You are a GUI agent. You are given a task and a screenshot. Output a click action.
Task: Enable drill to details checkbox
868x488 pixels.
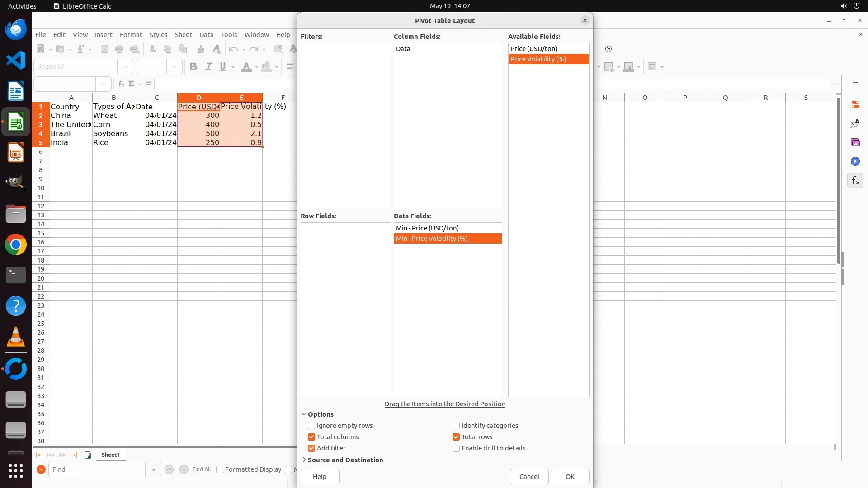click(x=456, y=448)
